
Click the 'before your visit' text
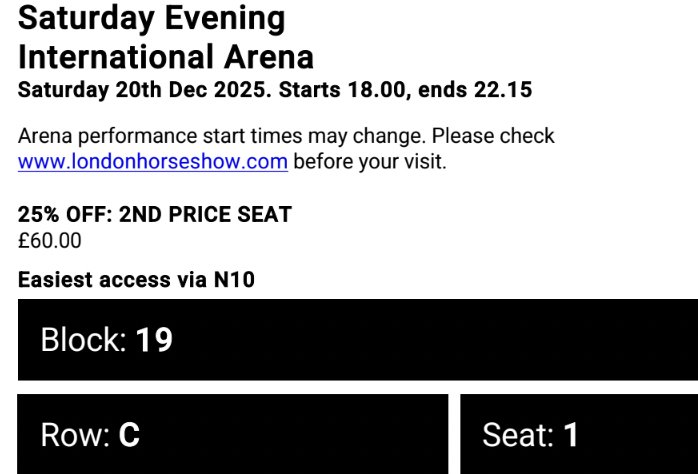(370, 161)
